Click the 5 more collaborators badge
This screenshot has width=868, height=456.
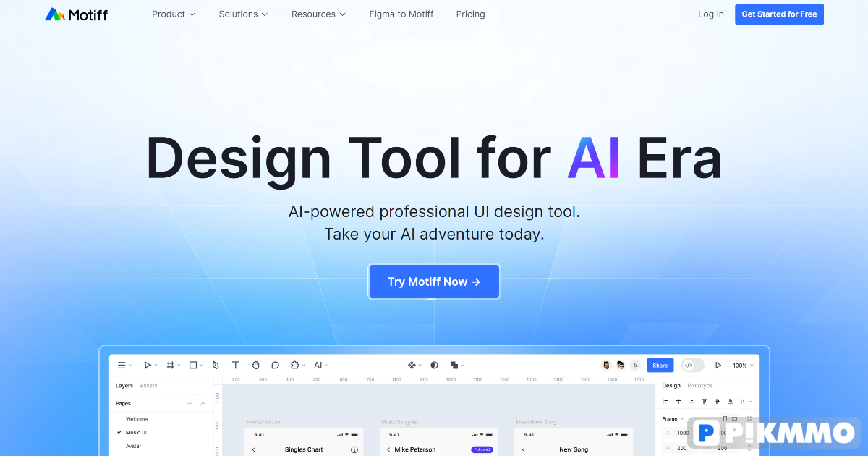(x=635, y=366)
